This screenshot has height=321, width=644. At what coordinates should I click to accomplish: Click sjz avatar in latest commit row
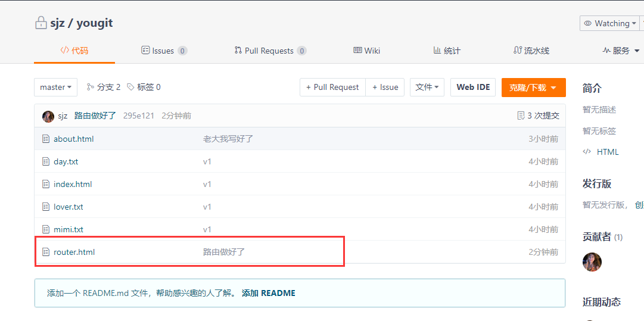[x=48, y=116]
